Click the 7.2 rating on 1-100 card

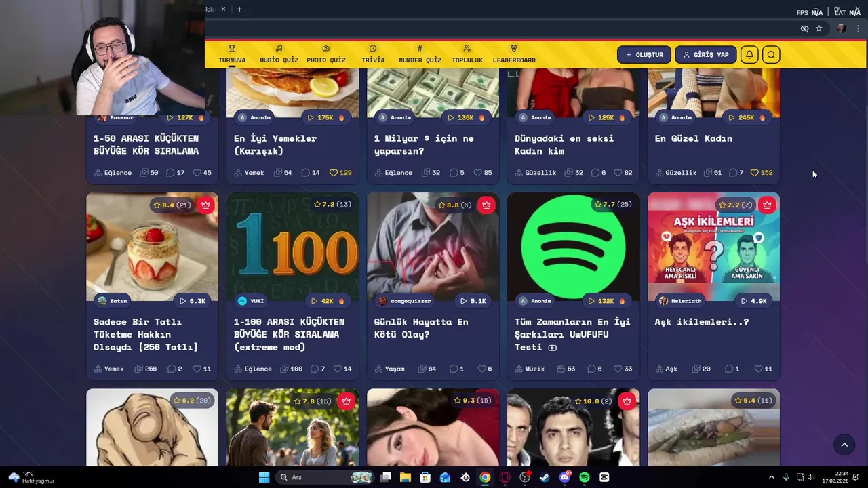pyautogui.click(x=333, y=204)
